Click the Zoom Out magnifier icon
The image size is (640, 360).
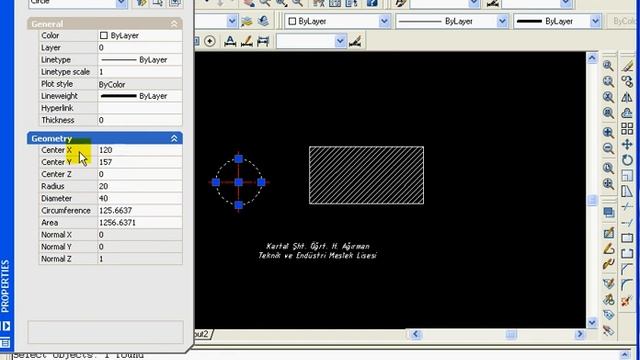(609, 148)
